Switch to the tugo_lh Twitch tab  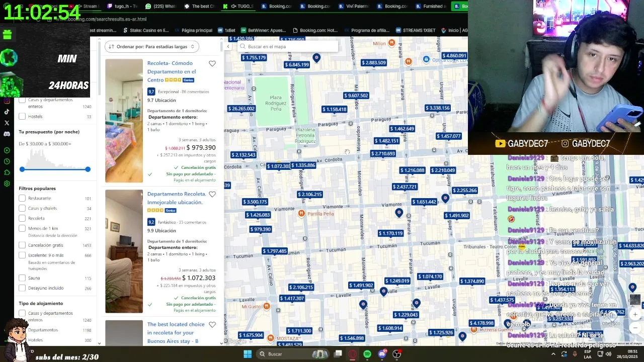122,6
